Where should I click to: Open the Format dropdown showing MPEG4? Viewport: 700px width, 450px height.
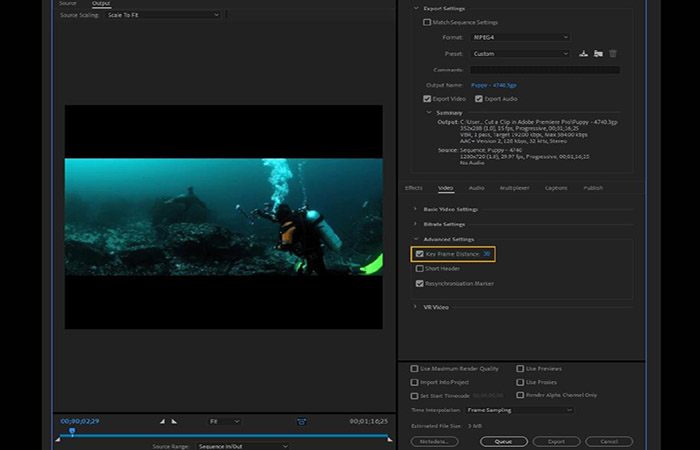520,37
